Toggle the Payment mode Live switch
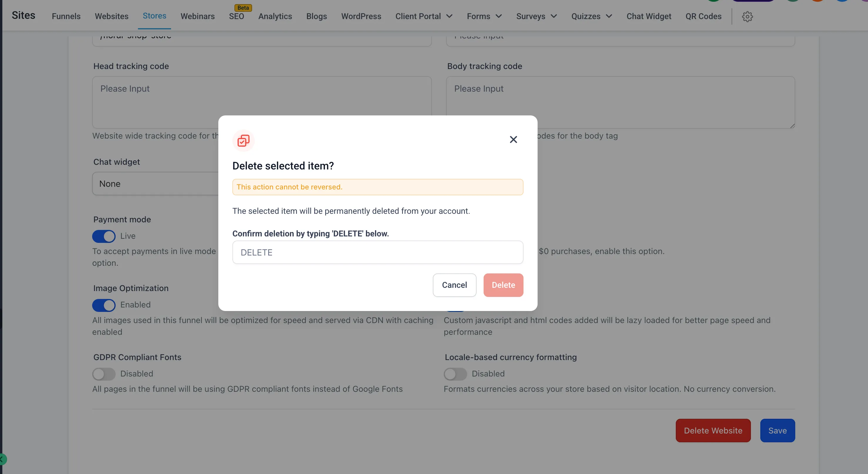The width and height of the screenshot is (868, 474). point(104,236)
